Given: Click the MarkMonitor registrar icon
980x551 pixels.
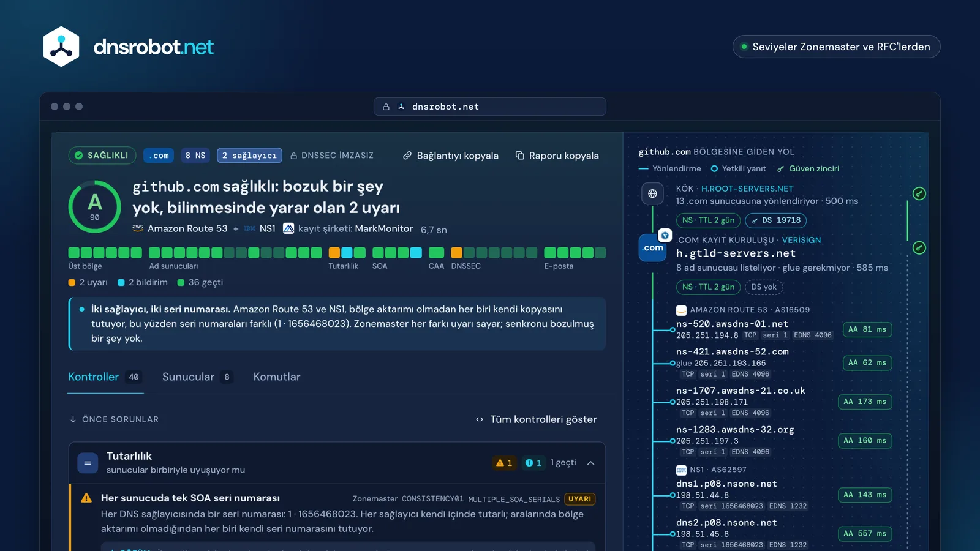Looking at the screenshot, I should coord(288,228).
